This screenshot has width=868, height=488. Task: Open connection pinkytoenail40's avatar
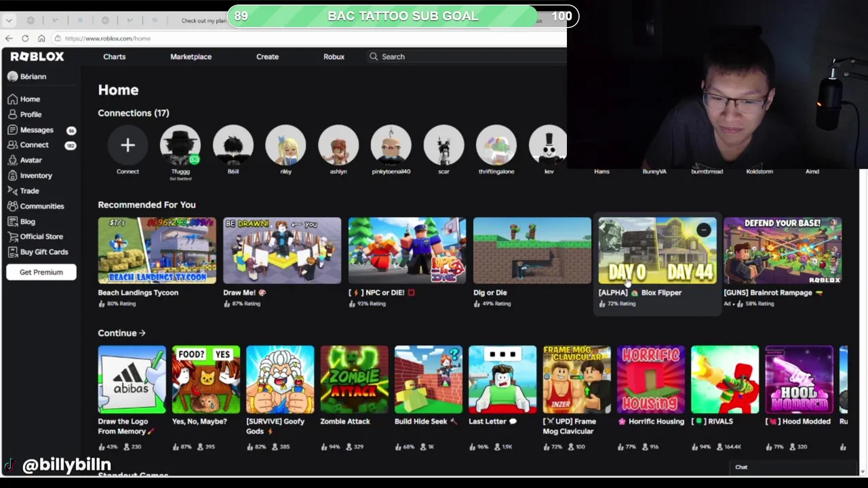pos(391,145)
